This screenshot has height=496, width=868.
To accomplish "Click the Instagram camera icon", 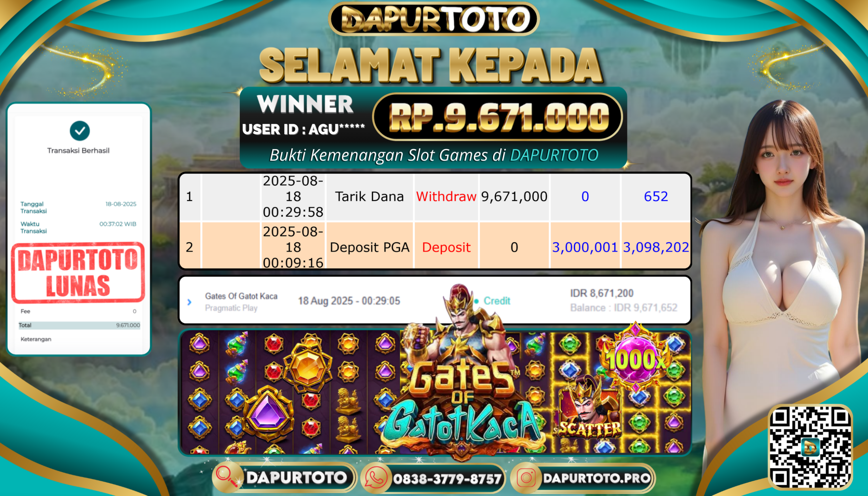I will pos(526,478).
